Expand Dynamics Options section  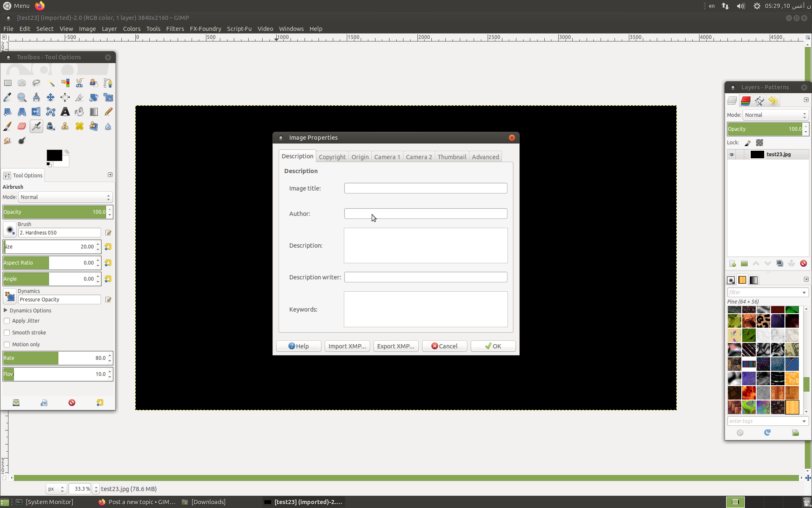click(x=5, y=310)
